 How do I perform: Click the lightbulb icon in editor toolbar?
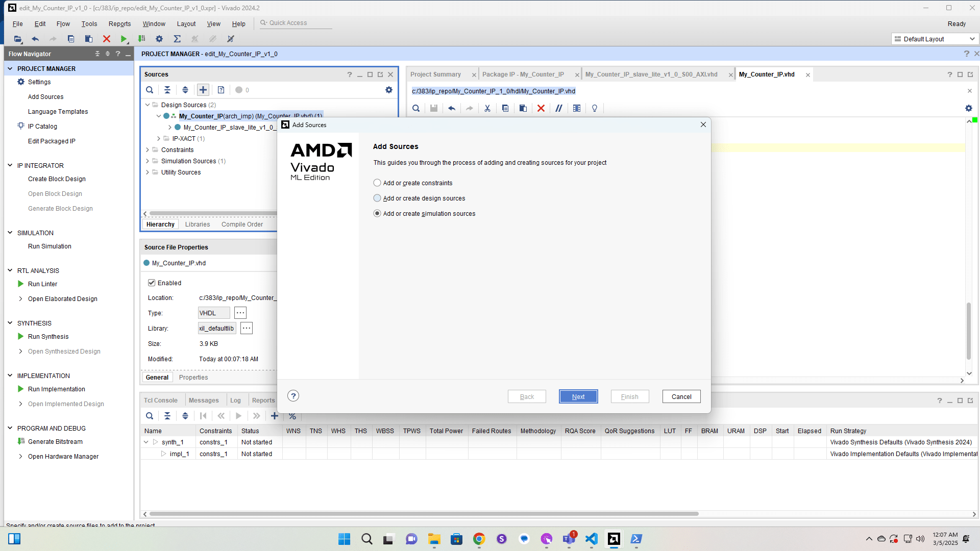(x=595, y=108)
